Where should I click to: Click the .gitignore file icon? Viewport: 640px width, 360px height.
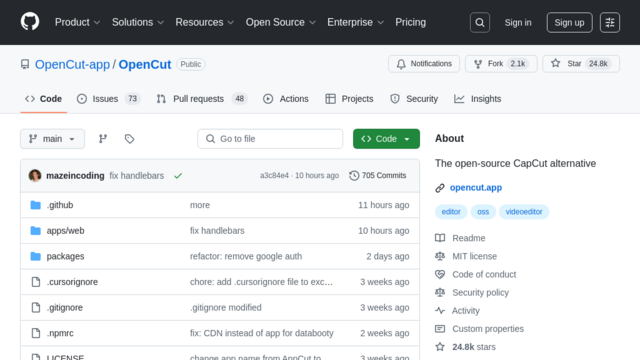pos(36,307)
